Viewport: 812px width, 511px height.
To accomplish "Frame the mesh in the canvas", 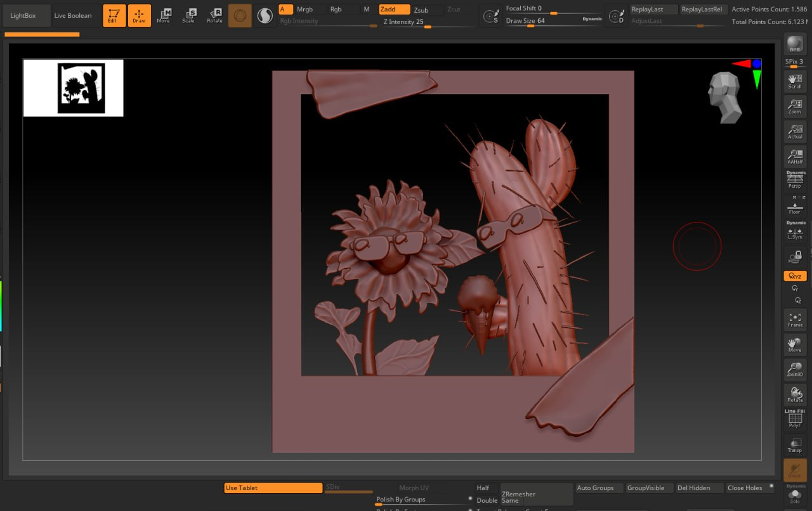I will (795, 320).
